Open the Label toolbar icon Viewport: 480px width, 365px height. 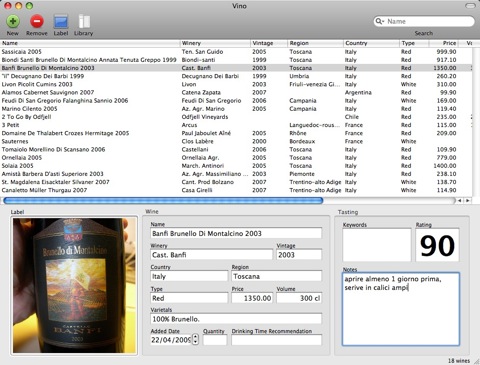(x=61, y=25)
